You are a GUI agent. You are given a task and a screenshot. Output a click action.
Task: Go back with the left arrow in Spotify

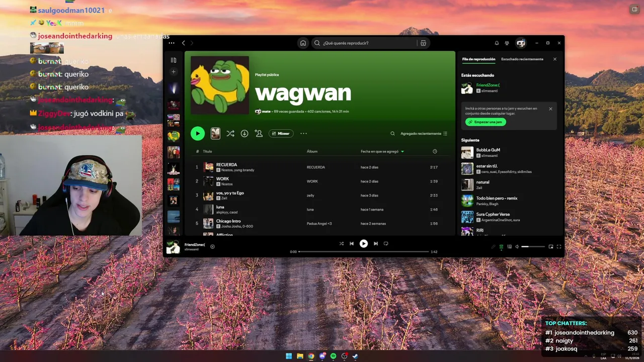coord(184,43)
